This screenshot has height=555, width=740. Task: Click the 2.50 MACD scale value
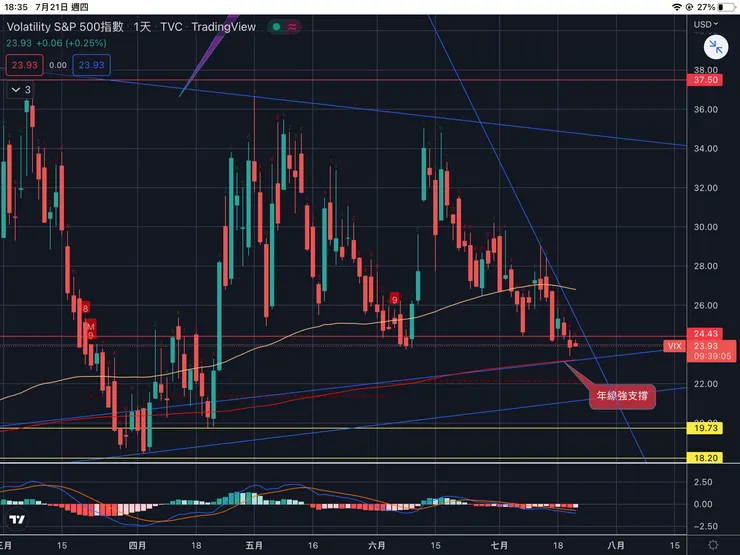click(703, 482)
